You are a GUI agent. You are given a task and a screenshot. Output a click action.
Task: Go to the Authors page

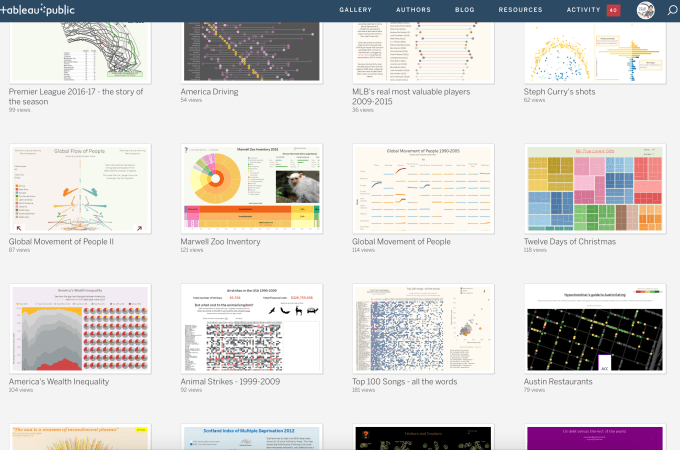(413, 10)
